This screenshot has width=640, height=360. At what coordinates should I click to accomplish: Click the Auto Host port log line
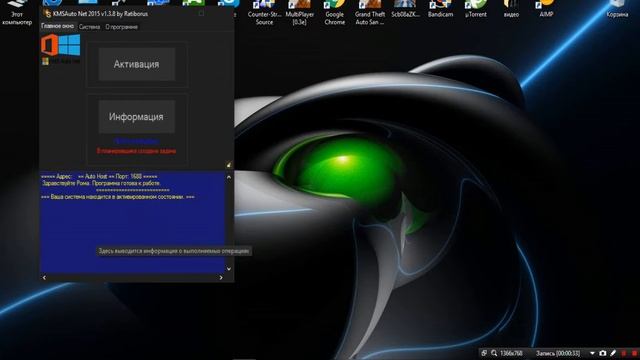(x=99, y=177)
